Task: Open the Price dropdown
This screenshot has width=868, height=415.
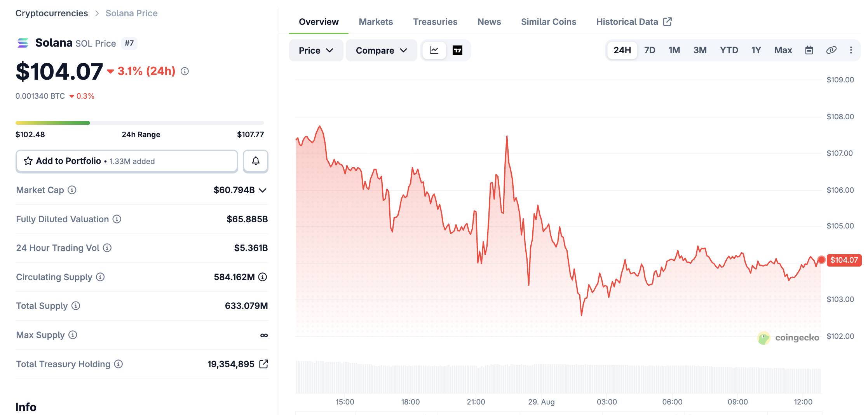Action: [316, 51]
